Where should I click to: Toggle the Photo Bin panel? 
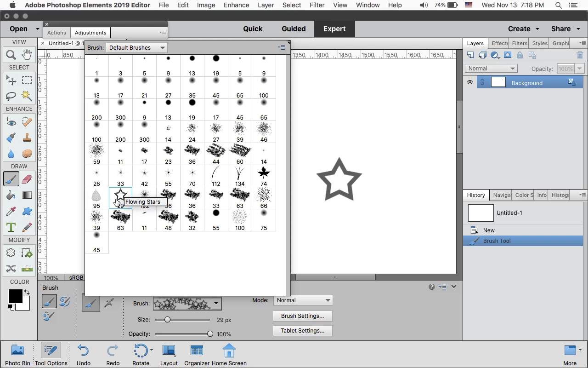click(17, 355)
